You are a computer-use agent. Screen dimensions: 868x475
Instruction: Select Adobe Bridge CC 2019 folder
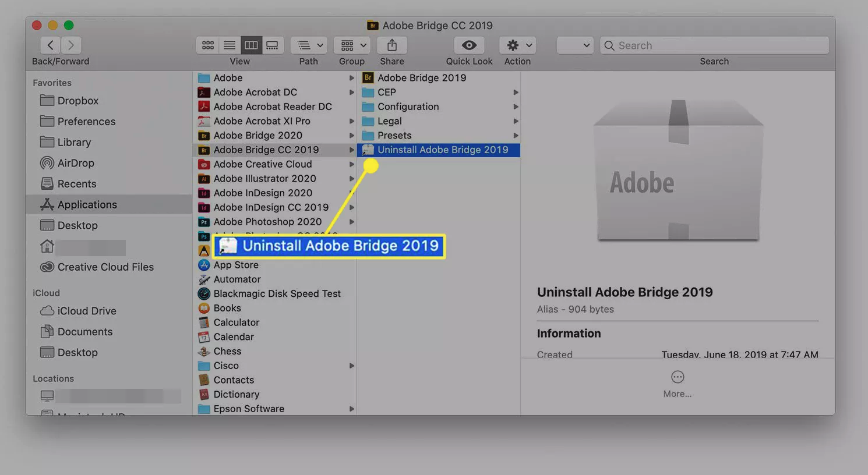coord(274,150)
